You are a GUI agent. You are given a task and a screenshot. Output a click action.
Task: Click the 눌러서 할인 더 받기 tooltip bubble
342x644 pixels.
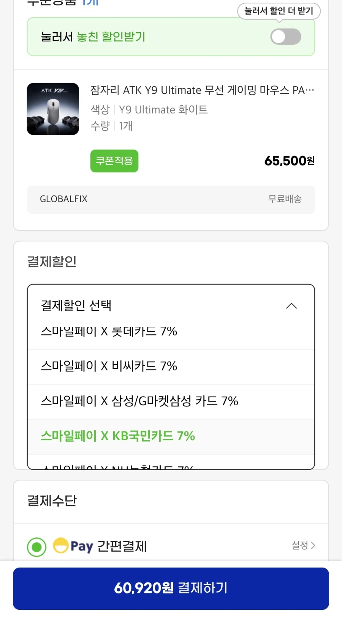pyautogui.click(x=279, y=11)
